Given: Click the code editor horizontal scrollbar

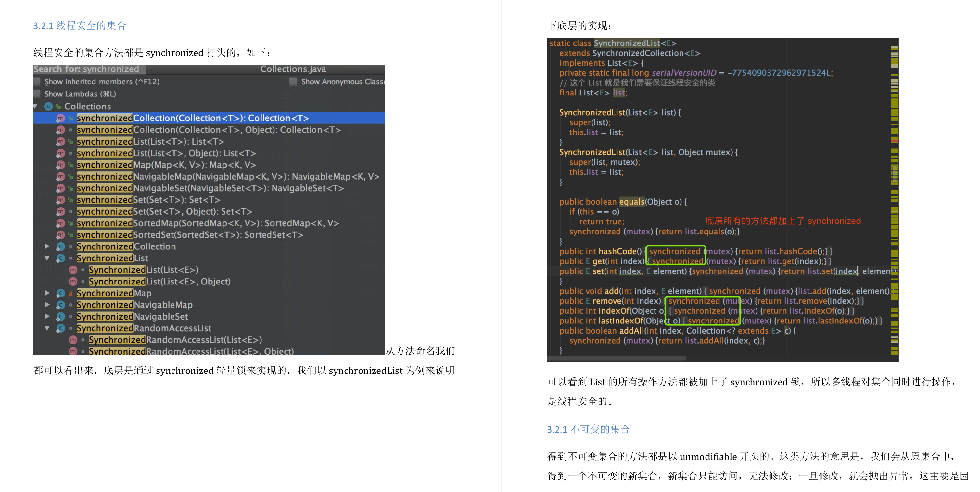Looking at the screenshot, I should tap(617, 358).
